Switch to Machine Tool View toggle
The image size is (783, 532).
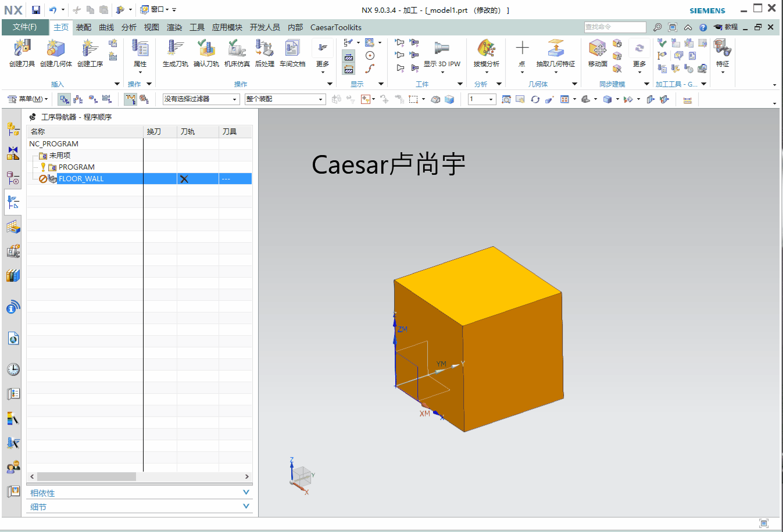coord(78,99)
